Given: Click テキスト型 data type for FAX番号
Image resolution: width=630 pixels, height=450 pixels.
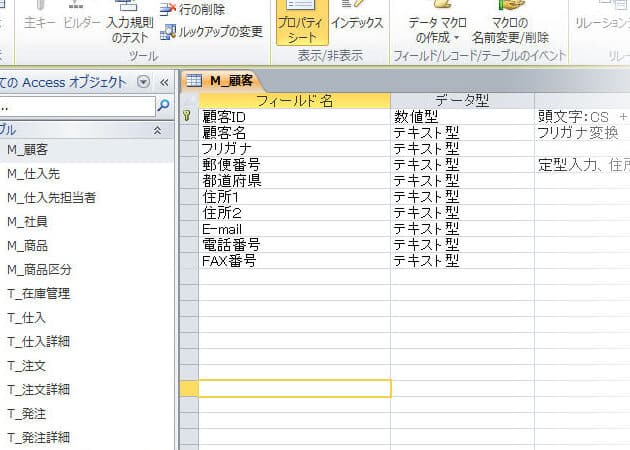Looking at the screenshot, I should (x=462, y=261).
